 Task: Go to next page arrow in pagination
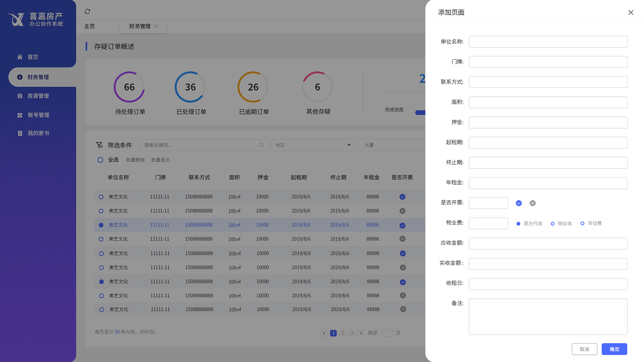361,333
